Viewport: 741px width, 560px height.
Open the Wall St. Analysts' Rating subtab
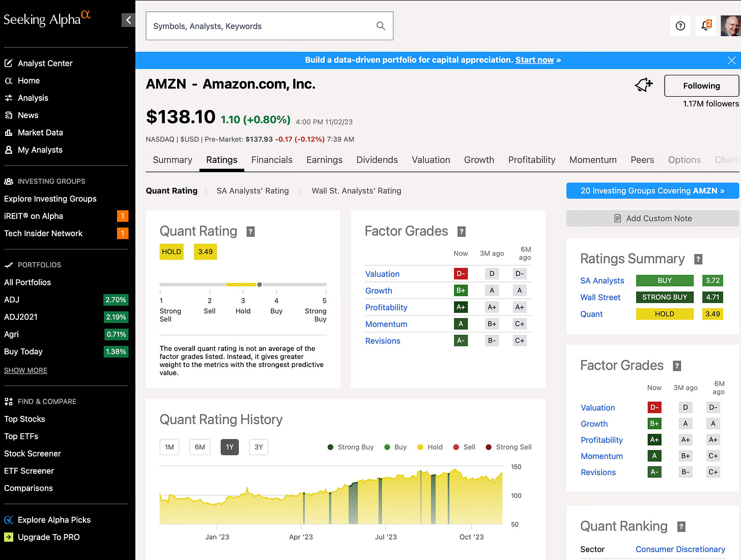tap(356, 191)
